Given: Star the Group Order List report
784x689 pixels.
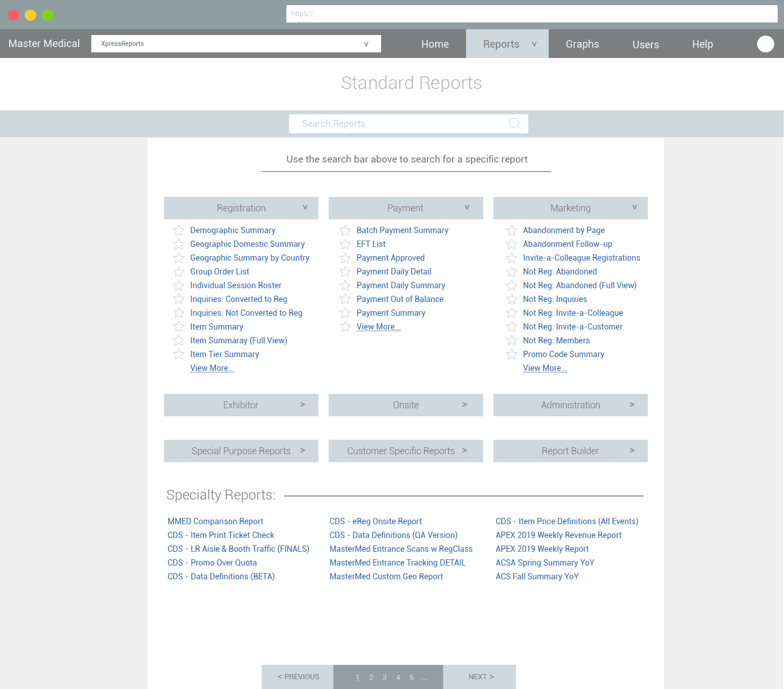Looking at the screenshot, I should [179, 272].
